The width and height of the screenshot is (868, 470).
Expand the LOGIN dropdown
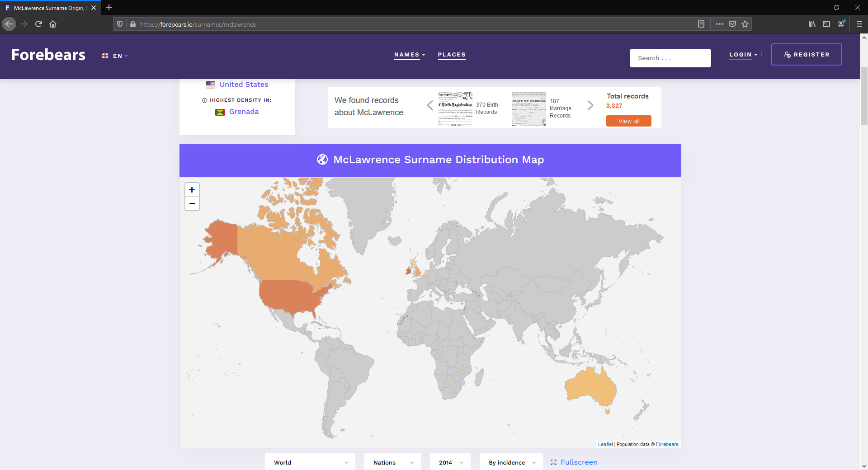point(743,55)
